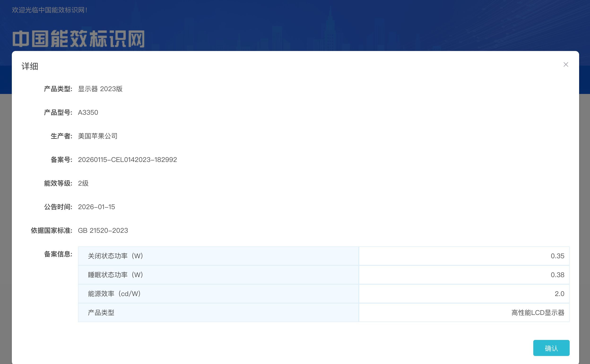Click the 详细 dialog title
The width and height of the screenshot is (590, 364).
30,66
